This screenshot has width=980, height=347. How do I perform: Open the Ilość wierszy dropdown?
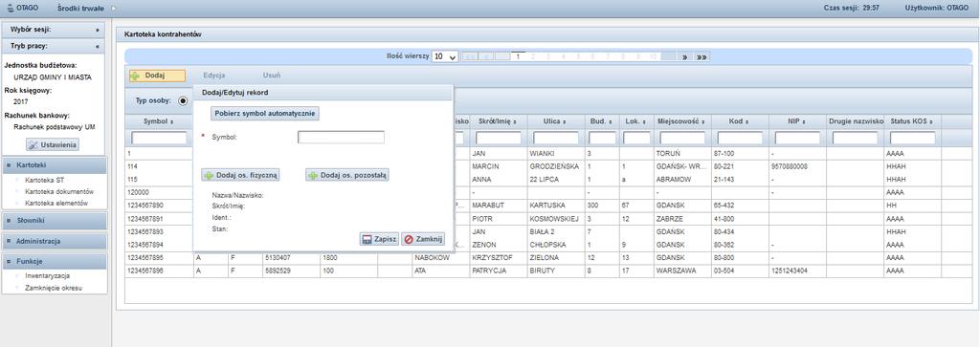click(x=446, y=56)
